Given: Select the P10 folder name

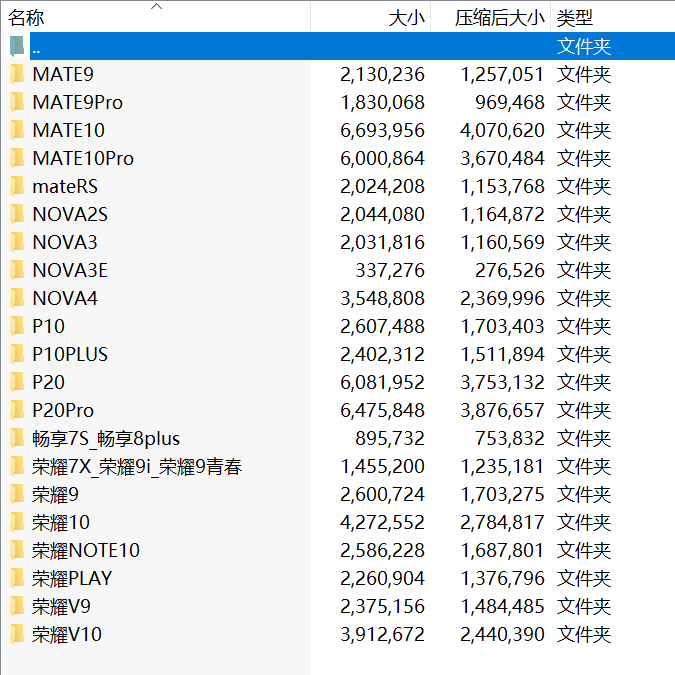Looking at the screenshot, I should (x=48, y=326).
